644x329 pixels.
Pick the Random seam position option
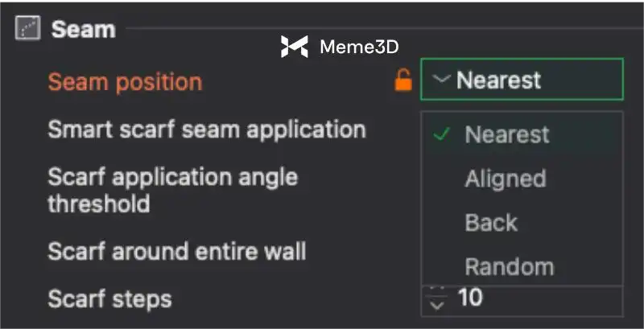point(509,266)
